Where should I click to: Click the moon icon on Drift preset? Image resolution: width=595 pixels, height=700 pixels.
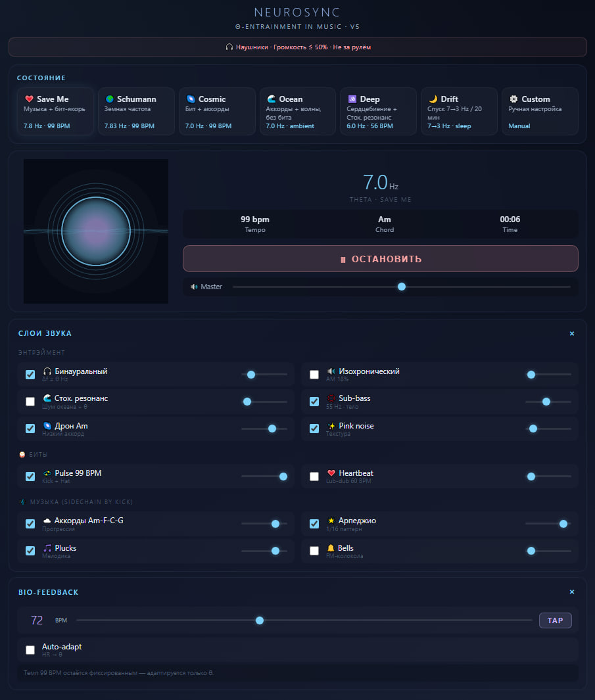[433, 99]
